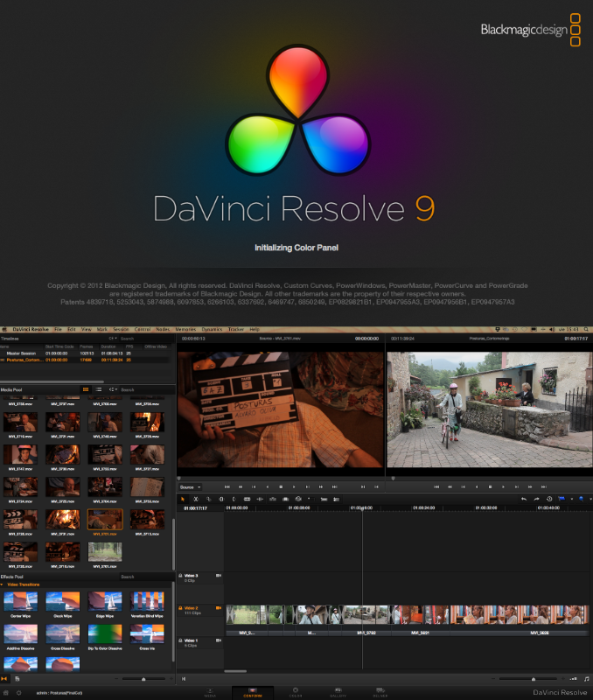Open the Source viewer mode dropdown
Screen dimensions: 593x700
click(190, 487)
